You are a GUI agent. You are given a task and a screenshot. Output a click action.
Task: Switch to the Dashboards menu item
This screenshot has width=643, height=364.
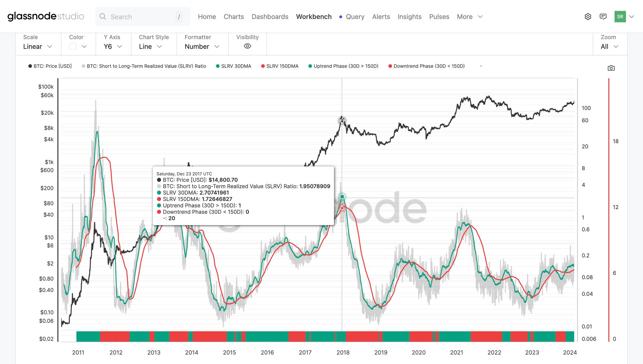[x=270, y=16]
